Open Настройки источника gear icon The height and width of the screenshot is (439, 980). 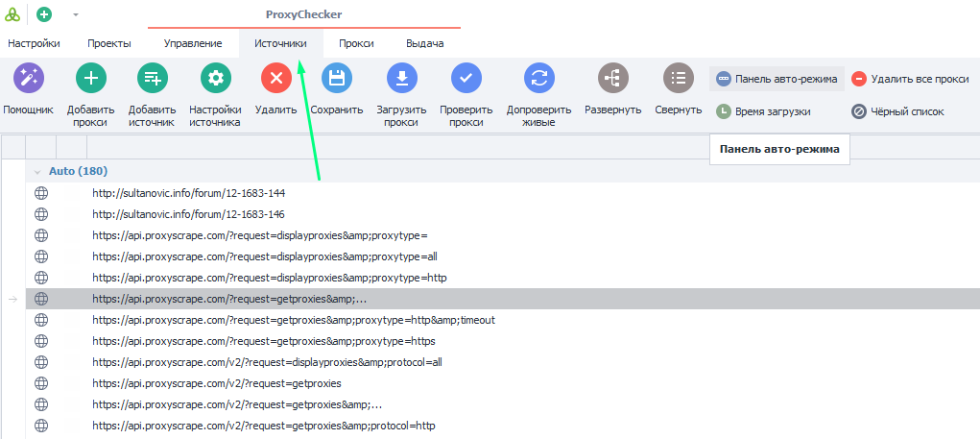pos(215,79)
